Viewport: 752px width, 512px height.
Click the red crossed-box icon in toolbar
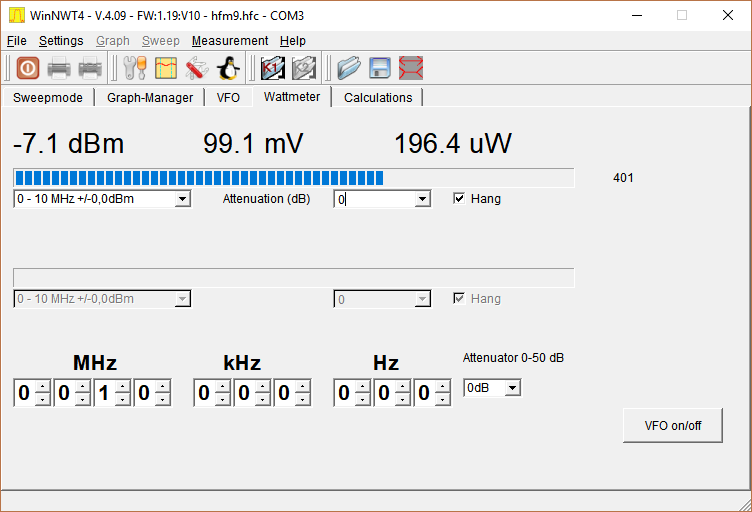(x=410, y=68)
